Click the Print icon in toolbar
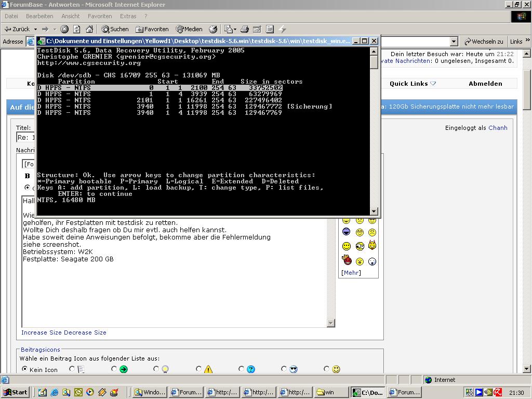 click(245, 29)
